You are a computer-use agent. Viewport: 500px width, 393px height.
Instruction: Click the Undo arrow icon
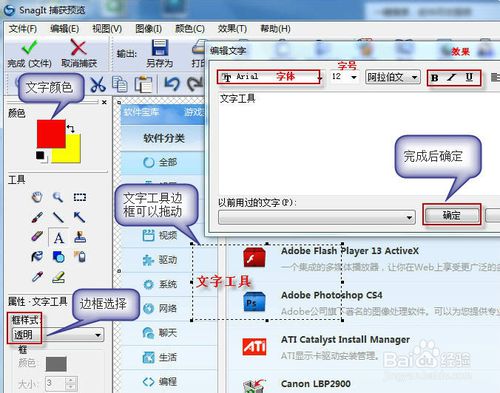point(172,84)
